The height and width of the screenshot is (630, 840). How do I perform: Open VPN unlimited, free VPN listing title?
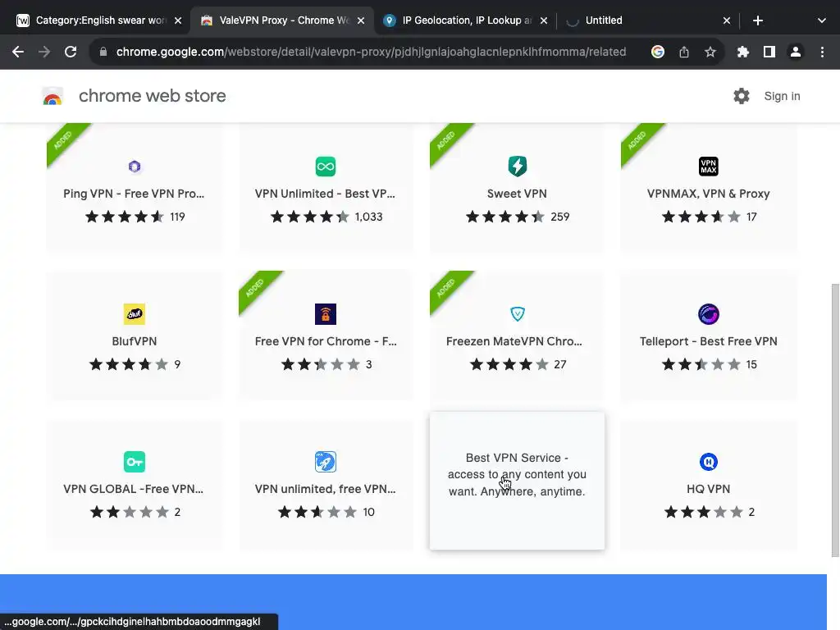click(x=325, y=489)
